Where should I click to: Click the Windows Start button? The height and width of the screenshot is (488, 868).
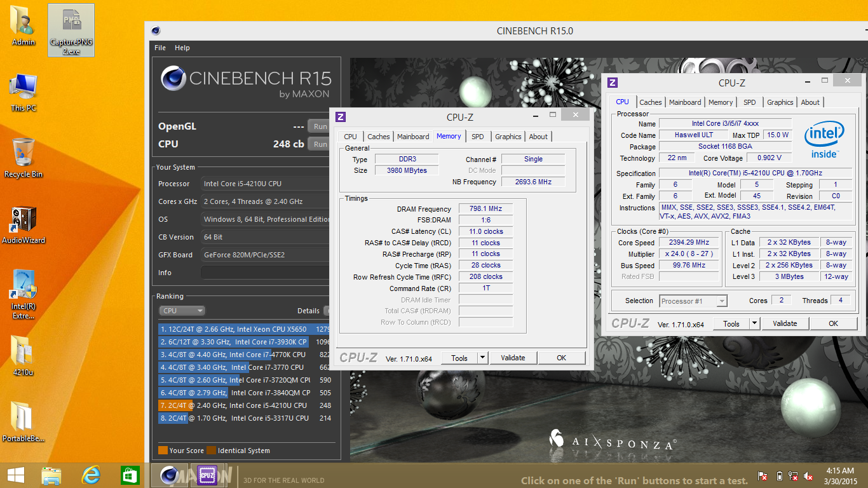[x=15, y=475]
